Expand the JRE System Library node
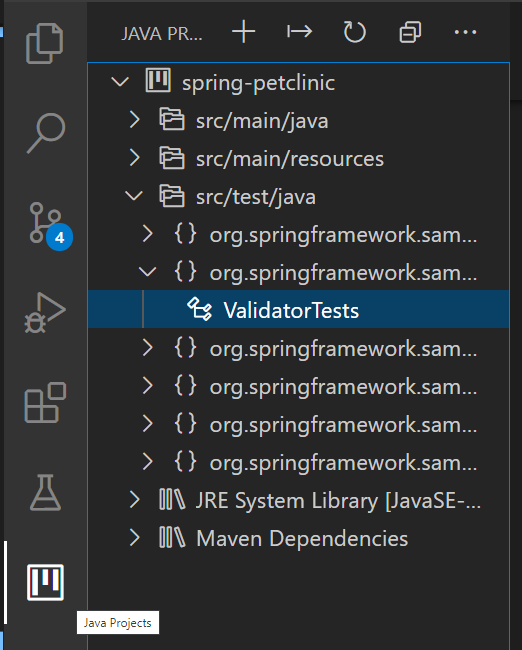 pos(134,500)
